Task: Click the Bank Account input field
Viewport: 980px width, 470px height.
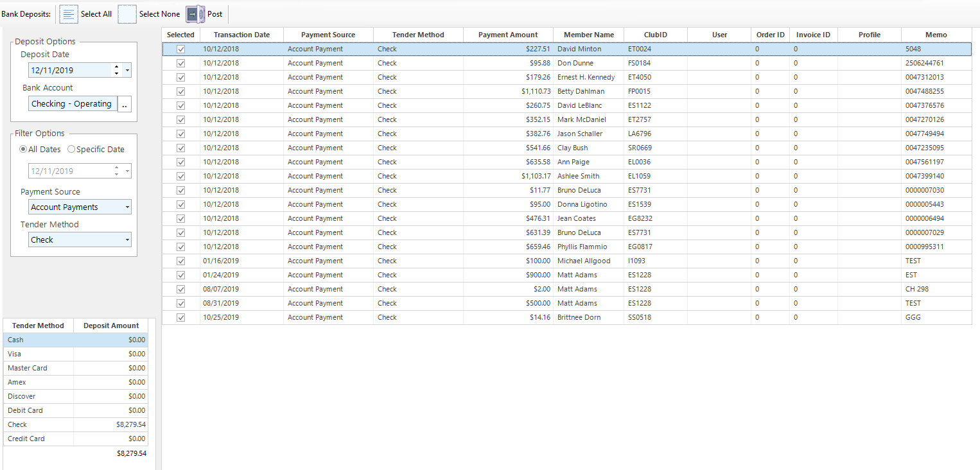Action: pyautogui.click(x=72, y=104)
